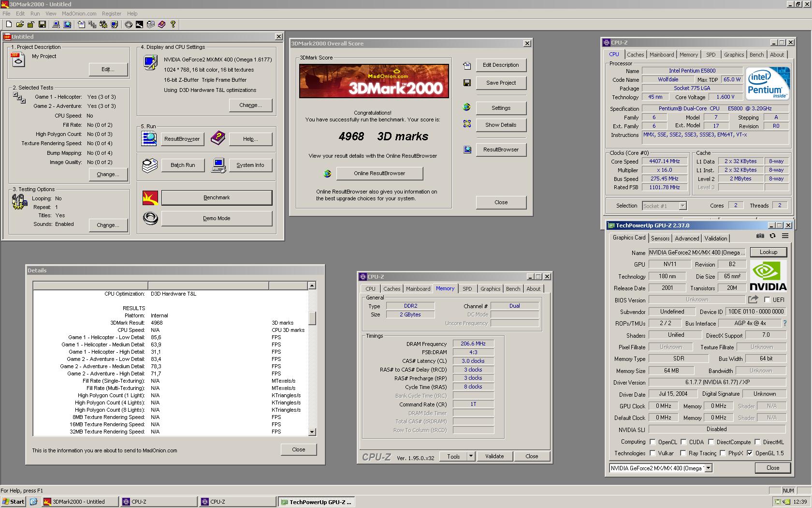Click the Batch Run stack toolbar icon
Screen dimensions: 812x508
point(150,24)
